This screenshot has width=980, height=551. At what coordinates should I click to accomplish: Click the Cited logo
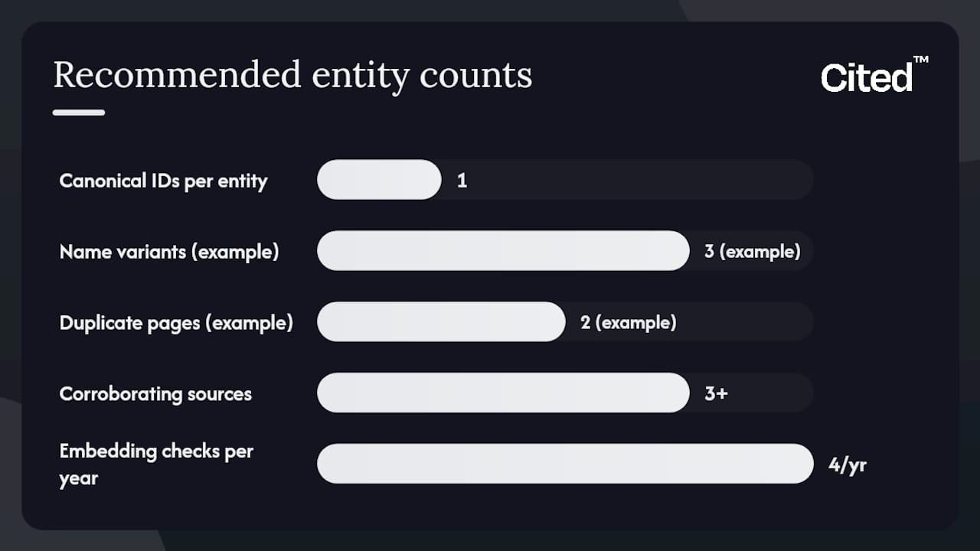(x=874, y=75)
